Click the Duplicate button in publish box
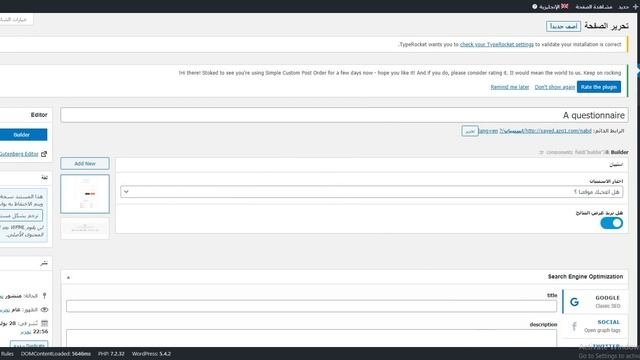Image resolution: width=640 pixels, height=360 pixels. click(29, 345)
